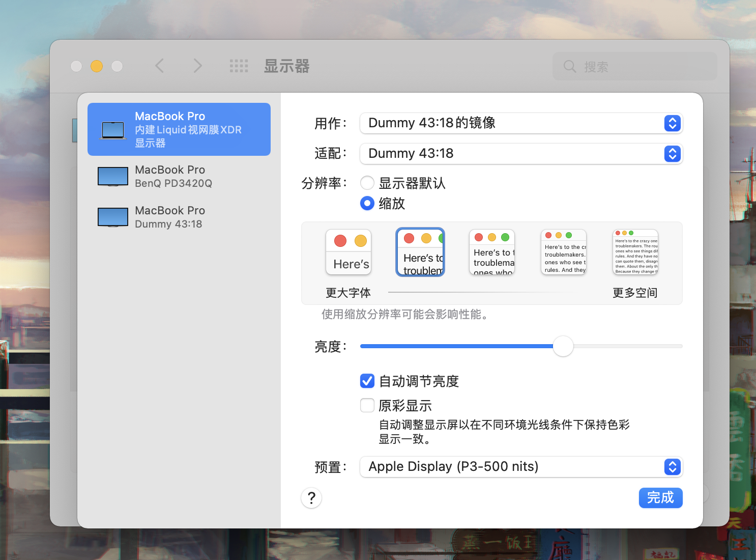The width and height of the screenshot is (756, 560).
Task: Click the 分辨率 label
Action: 324,183
